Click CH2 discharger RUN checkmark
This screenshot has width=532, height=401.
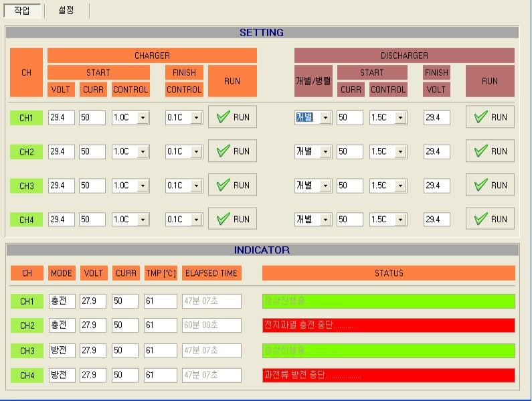(x=490, y=151)
